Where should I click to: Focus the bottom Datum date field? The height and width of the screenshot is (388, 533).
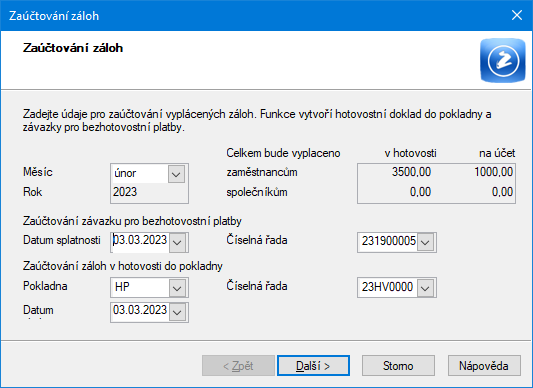pos(140,312)
